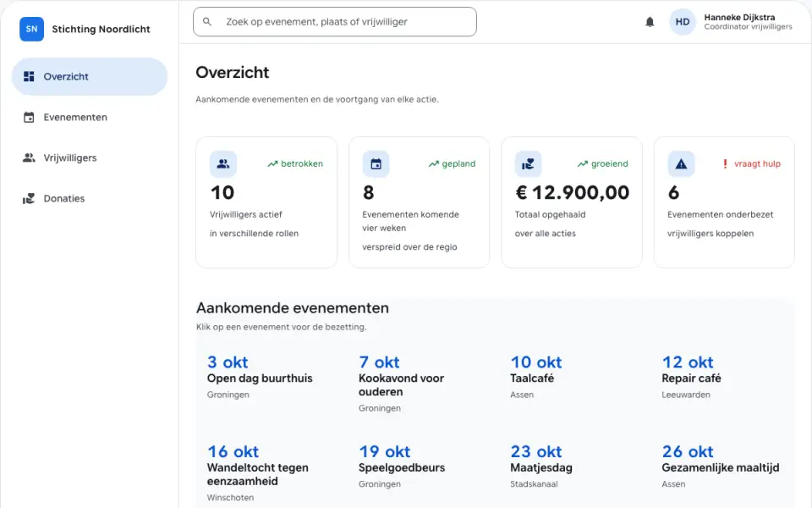Click the 'Coördinator vrijwilligers' role text

click(x=748, y=26)
